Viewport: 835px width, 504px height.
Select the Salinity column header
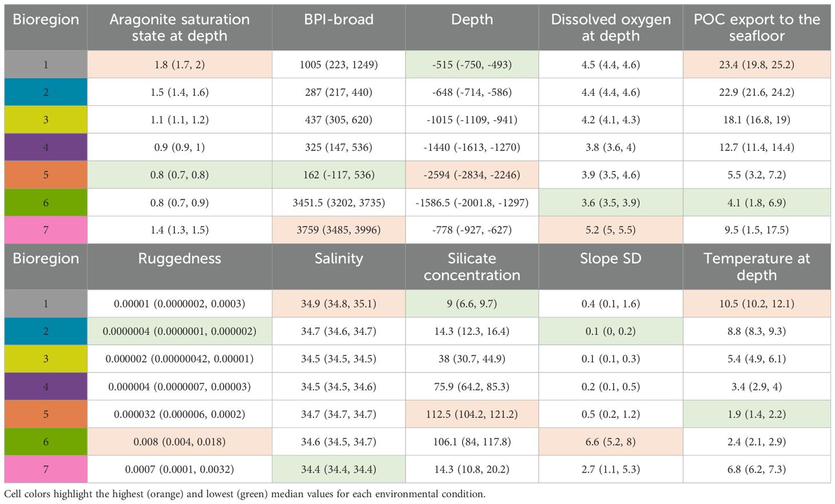click(x=339, y=258)
